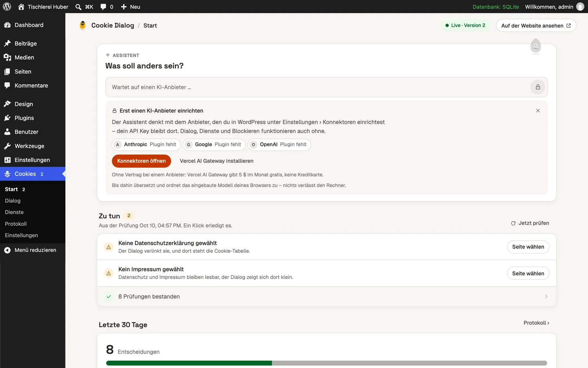Click the assistant mascot icon
Screen dimensions: 588x368
pyautogui.click(x=536, y=46)
